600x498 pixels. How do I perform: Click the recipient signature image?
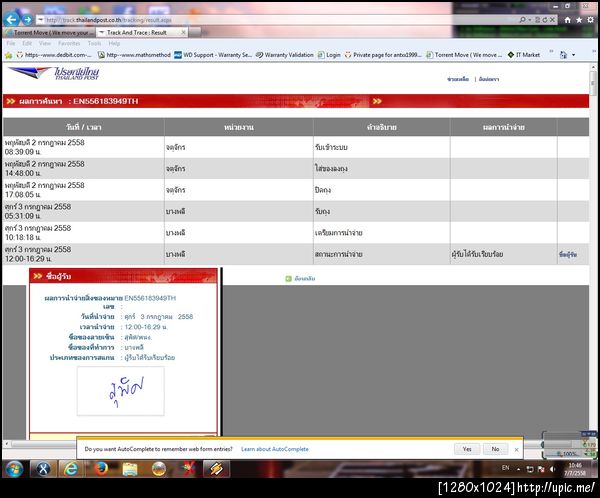[x=121, y=391]
